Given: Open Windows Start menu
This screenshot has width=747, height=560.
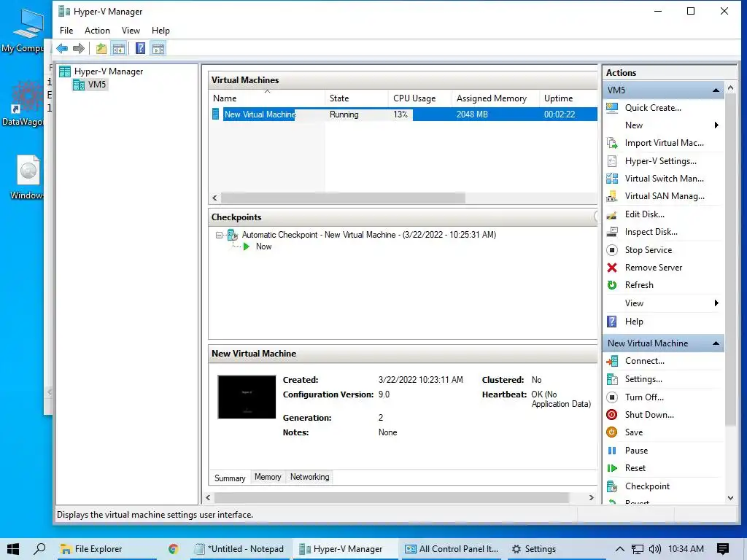Looking at the screenshot, I should (13, 549).
